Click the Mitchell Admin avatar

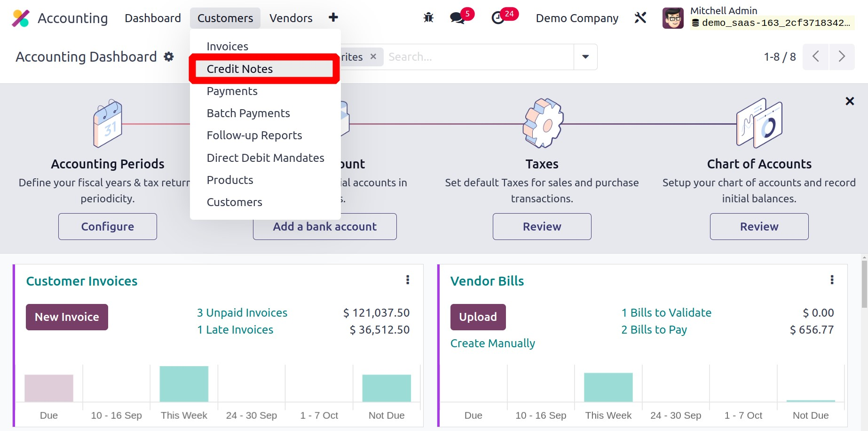coord(673,18)
